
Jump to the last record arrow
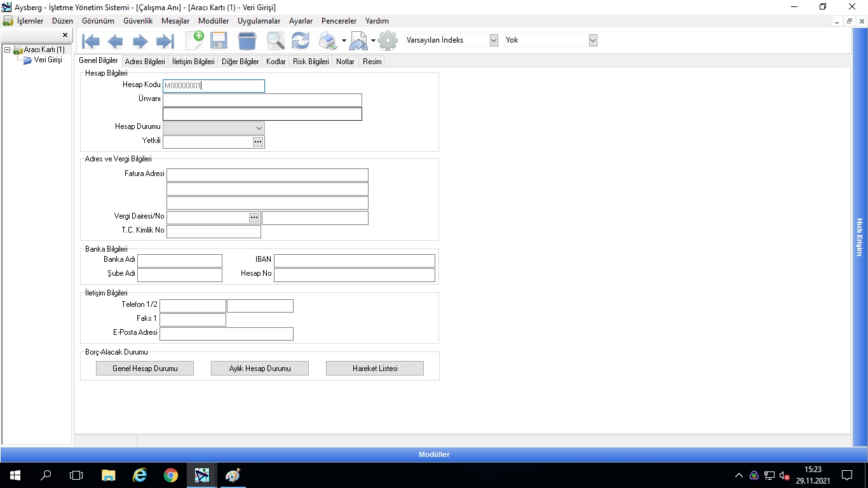(165, 42)
